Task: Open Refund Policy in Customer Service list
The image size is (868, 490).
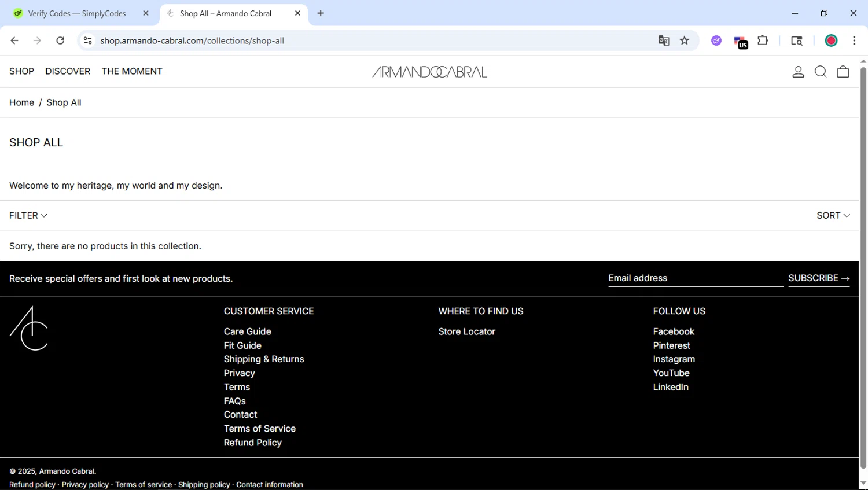Action: point(252,443)
